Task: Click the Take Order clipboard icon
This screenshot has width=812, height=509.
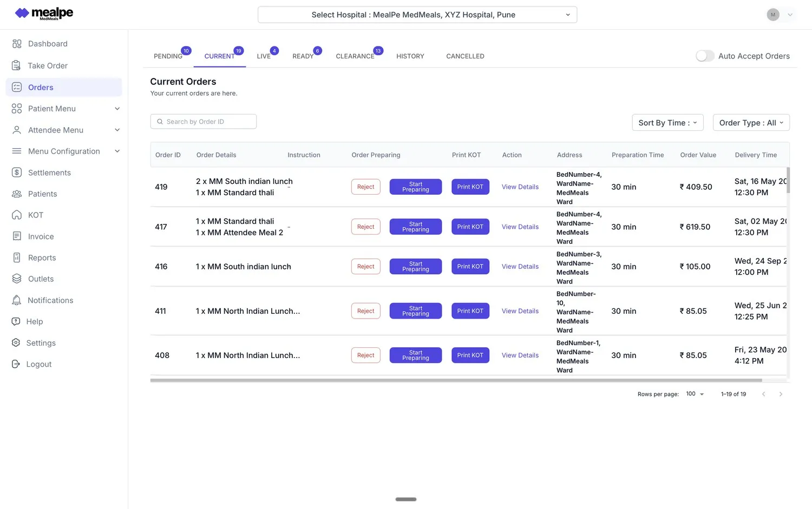Action: coord(17,65)
